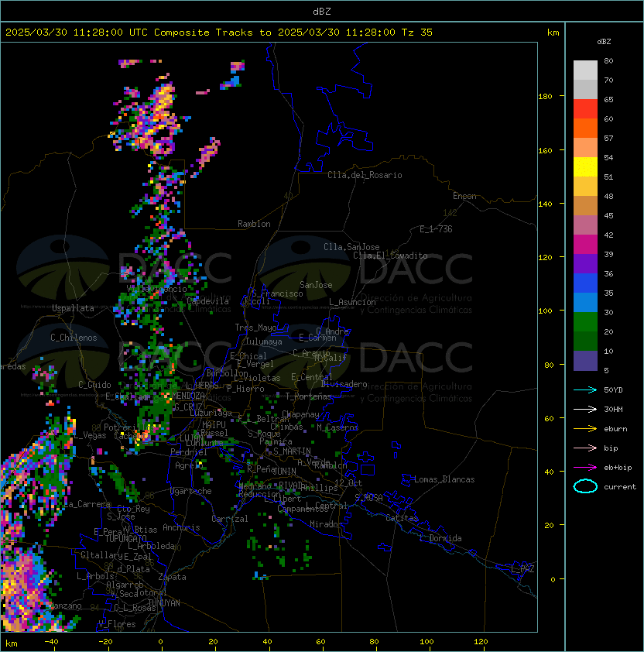This screenshot has width=644, height=652.
Task: Click the 'L_Asuncion' map label
Action: [352, 302]
